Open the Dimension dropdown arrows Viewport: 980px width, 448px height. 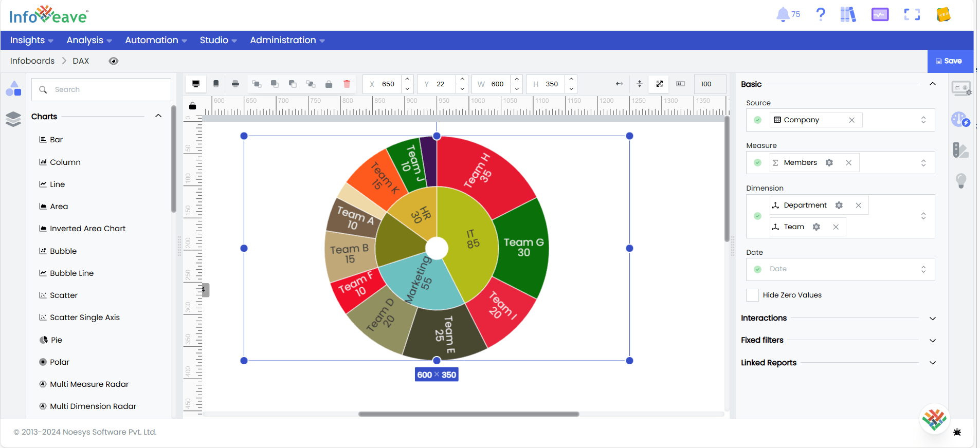click(923, 216)
